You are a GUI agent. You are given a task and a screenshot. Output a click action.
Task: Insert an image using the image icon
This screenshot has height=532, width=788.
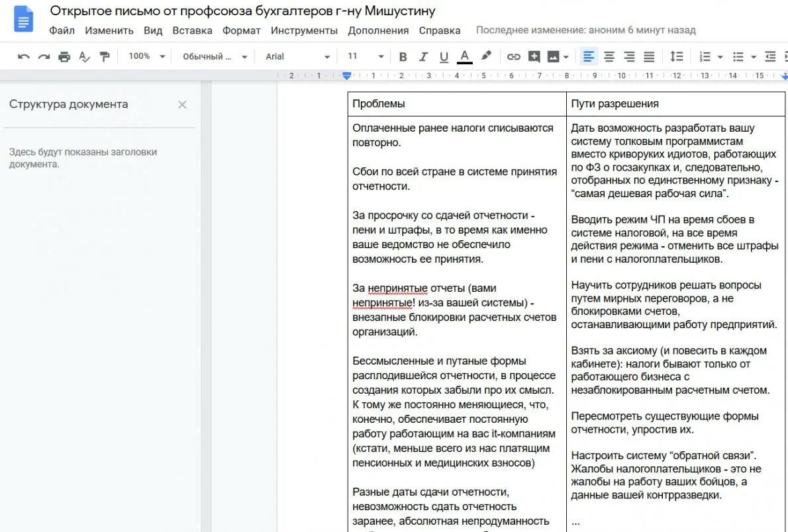coord(554,56)
